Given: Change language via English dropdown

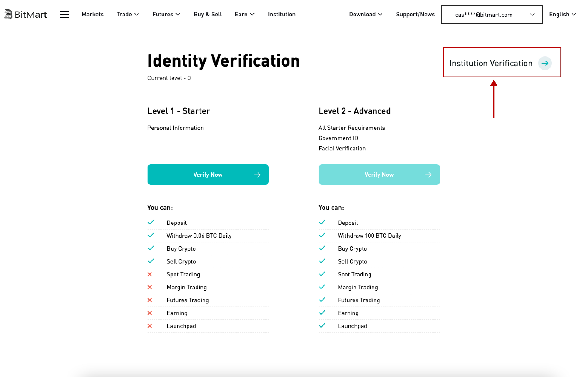Looking at the screenshot, I should tap(562, 14).
